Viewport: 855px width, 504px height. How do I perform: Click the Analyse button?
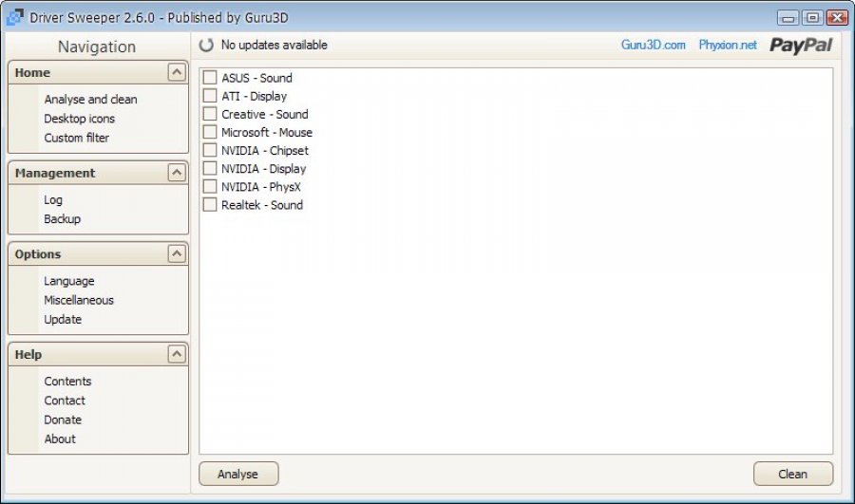point(238,474)
